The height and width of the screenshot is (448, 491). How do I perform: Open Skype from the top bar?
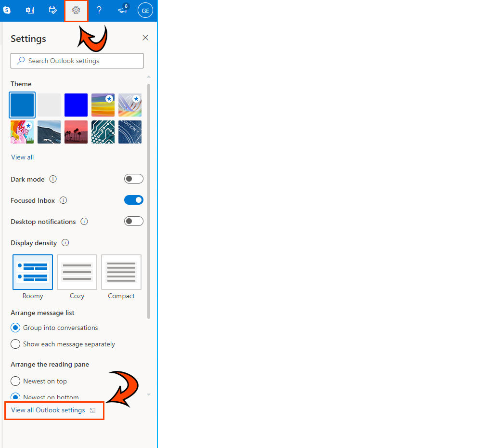(7, 10)
